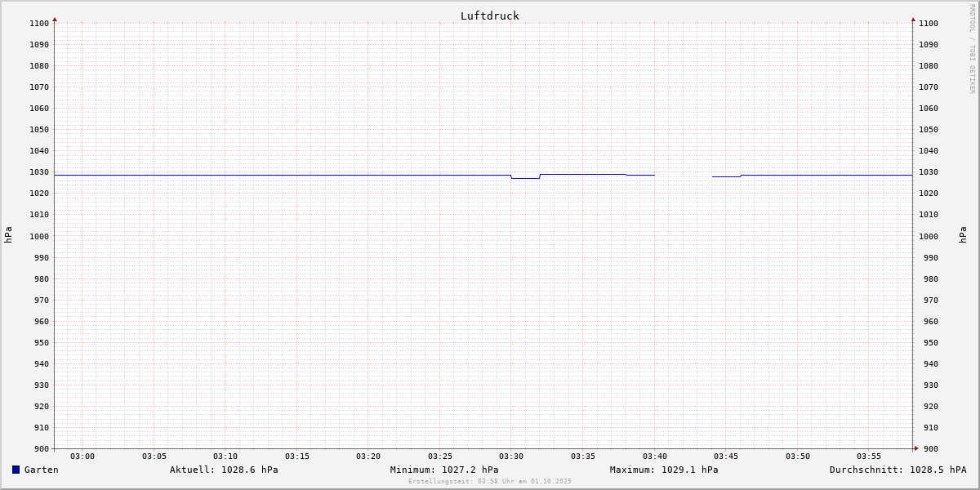This screenshot has width=980, height=490.
Task: Click the blue Garten legend square
Action: 16,470
